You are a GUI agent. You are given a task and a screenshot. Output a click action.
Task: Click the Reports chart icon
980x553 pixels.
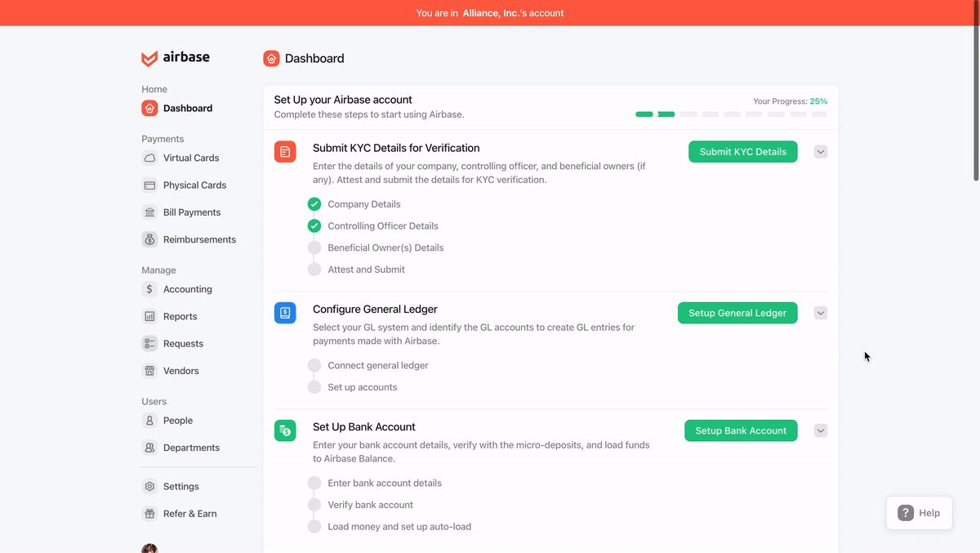pyautogui.click(x=149, y=316)
